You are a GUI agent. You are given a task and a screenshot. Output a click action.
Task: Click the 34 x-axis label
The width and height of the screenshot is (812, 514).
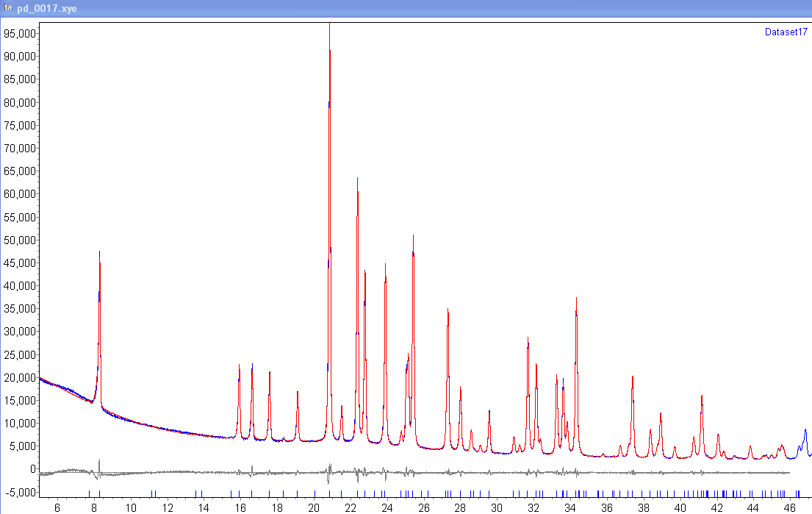(x=570, y=508)
